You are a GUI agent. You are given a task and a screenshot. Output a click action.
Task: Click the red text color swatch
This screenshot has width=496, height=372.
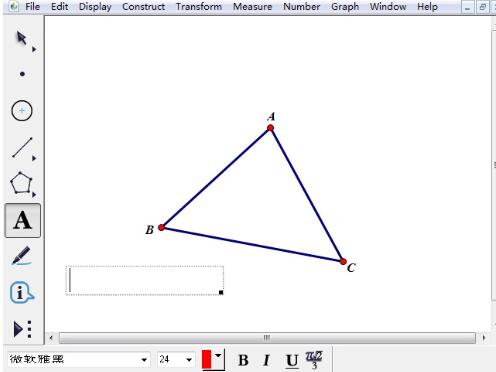point(207,359)
